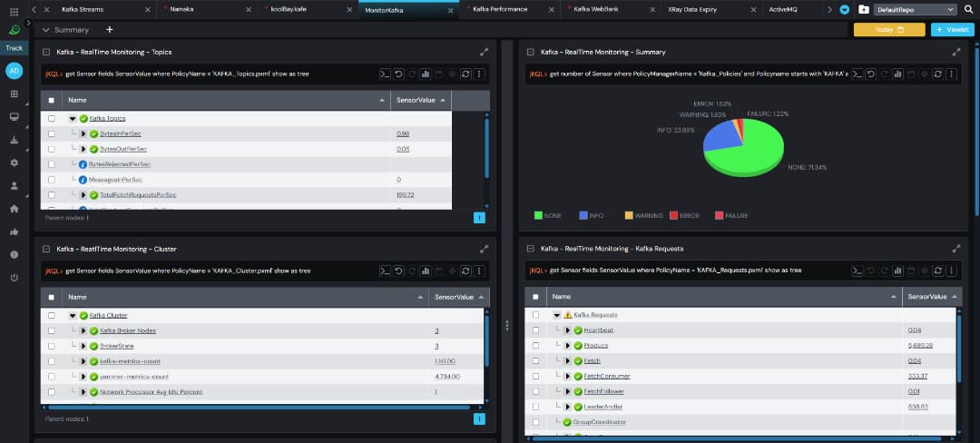Refresh the Cluster viewlet
The width and height of the screenshot is (980, 443).
[465, 271]
